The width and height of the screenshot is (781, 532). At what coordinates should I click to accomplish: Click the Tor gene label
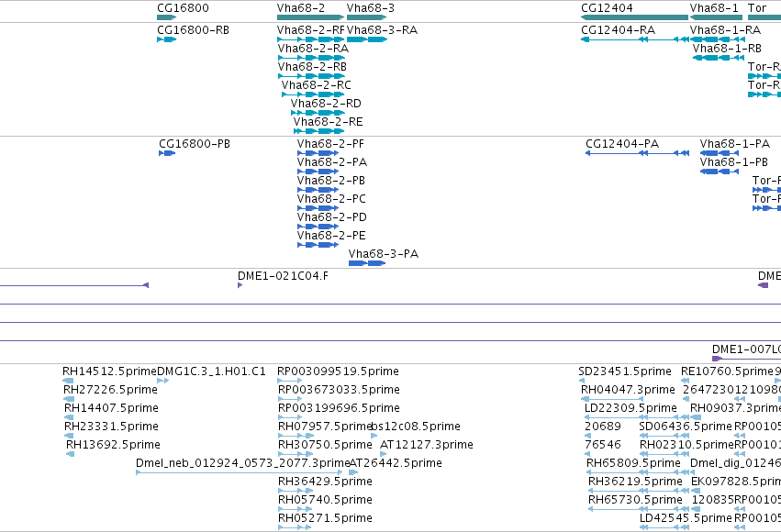[756, 8]
